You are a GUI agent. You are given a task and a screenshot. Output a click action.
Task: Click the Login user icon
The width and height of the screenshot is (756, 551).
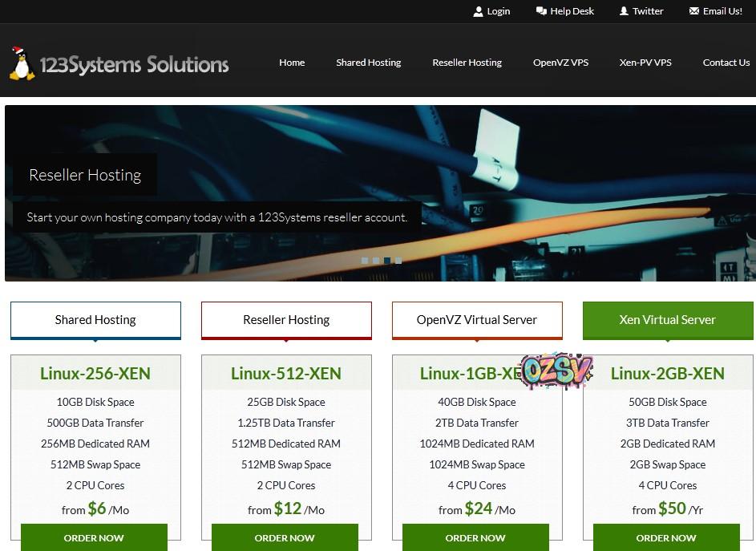[478, 11]
